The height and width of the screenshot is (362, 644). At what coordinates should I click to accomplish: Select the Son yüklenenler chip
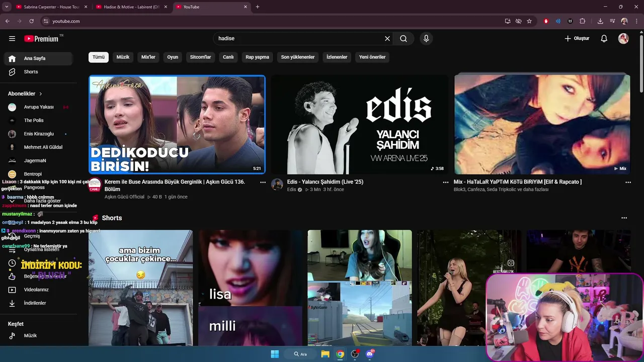click(x=298, y=57)
